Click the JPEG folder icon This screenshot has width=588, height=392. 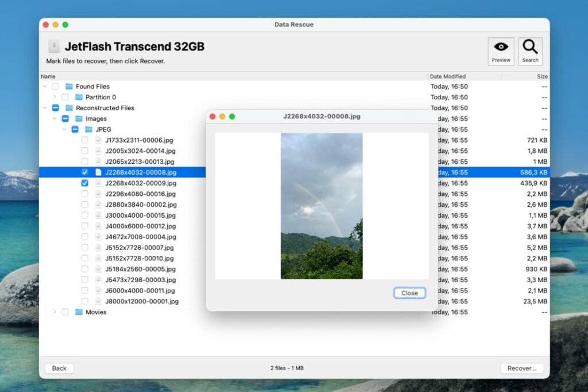(x=88, y=129)
